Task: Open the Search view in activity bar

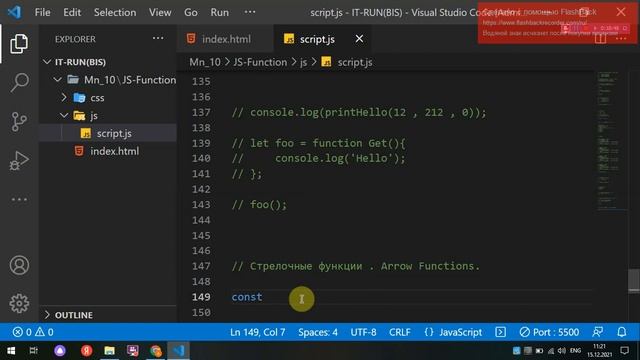Action: (19, 82)
